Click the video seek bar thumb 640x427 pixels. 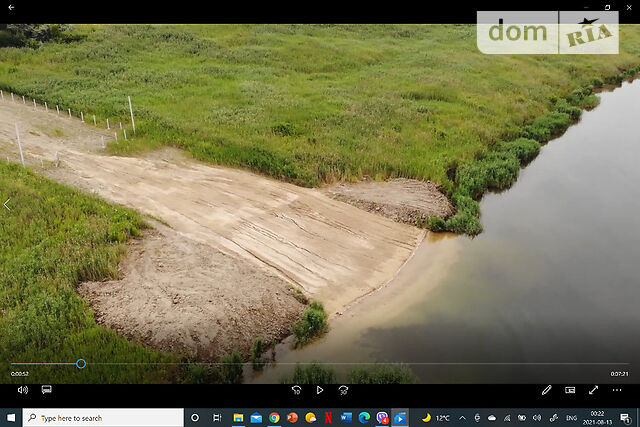(81, 364)
